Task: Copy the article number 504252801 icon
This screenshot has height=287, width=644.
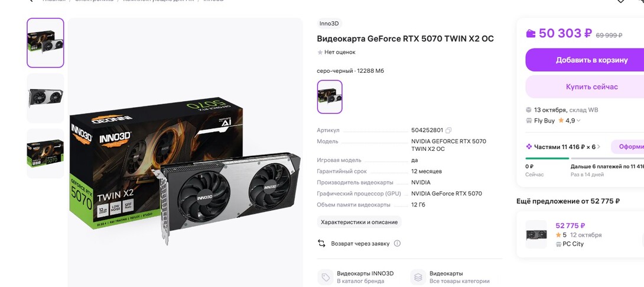Action: click(x=448, y=130)
